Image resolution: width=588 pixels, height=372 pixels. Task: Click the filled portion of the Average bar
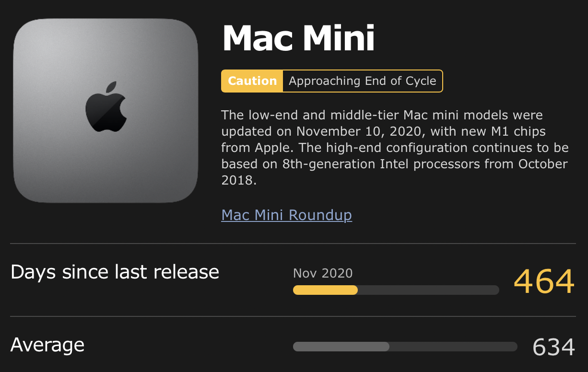pyautogui.click(x=341, y=347)
